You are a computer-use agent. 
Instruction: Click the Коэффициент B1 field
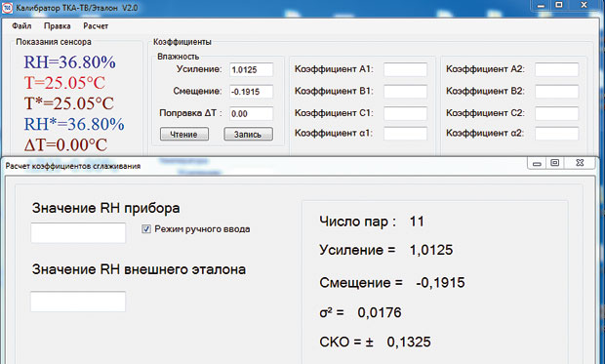[x=406, y=92]
